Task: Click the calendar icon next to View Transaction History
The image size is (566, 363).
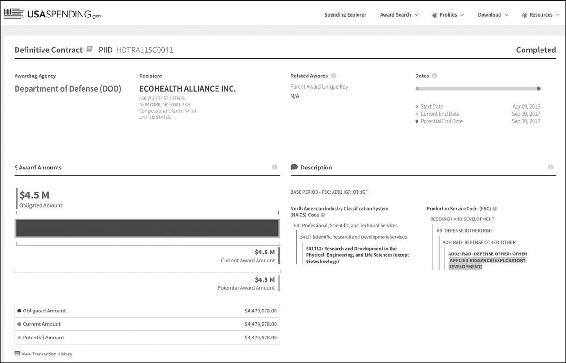Action: tap(17, 353)
